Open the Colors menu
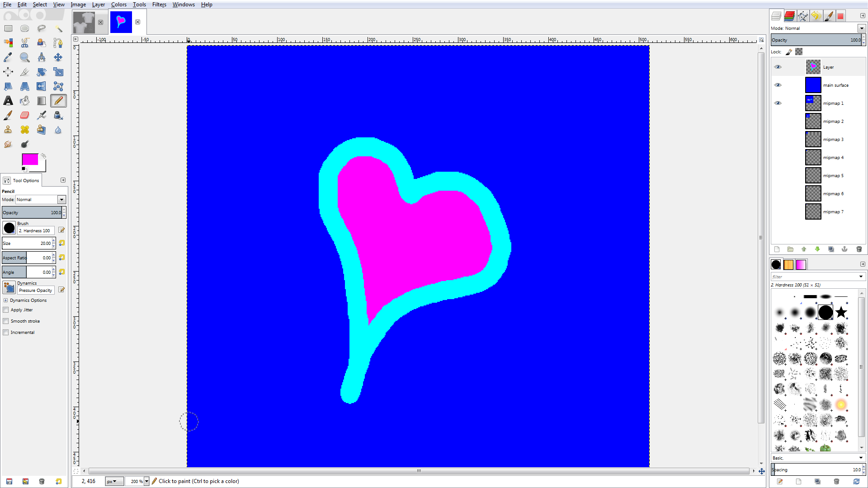 [x=119, y=5]
